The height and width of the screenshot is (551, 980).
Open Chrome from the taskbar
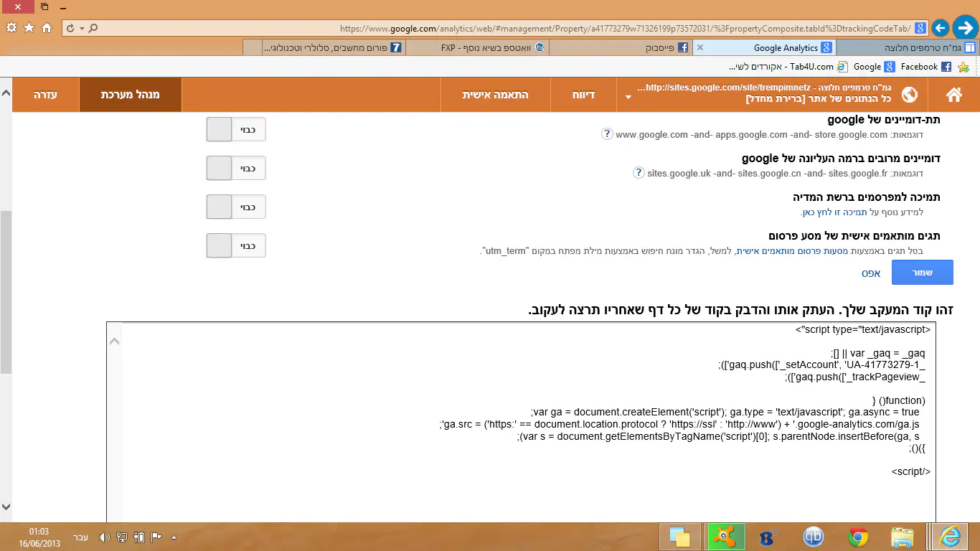point(858,537)
